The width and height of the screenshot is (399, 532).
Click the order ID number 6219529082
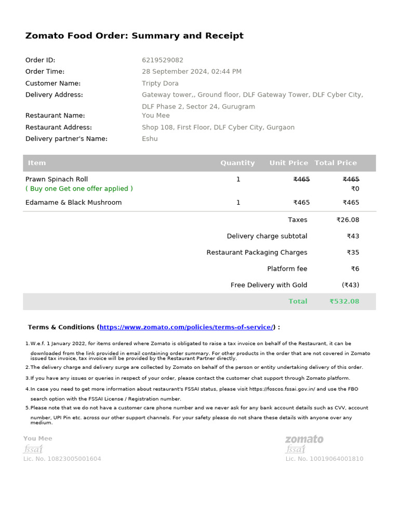click(163, 60)
